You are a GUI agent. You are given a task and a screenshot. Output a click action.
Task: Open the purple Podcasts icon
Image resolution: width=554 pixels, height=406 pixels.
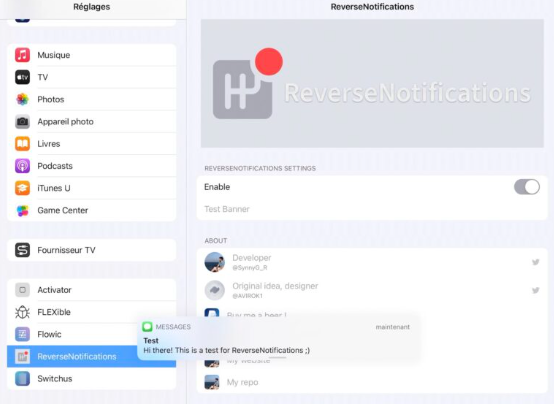(x=22, y=166)
